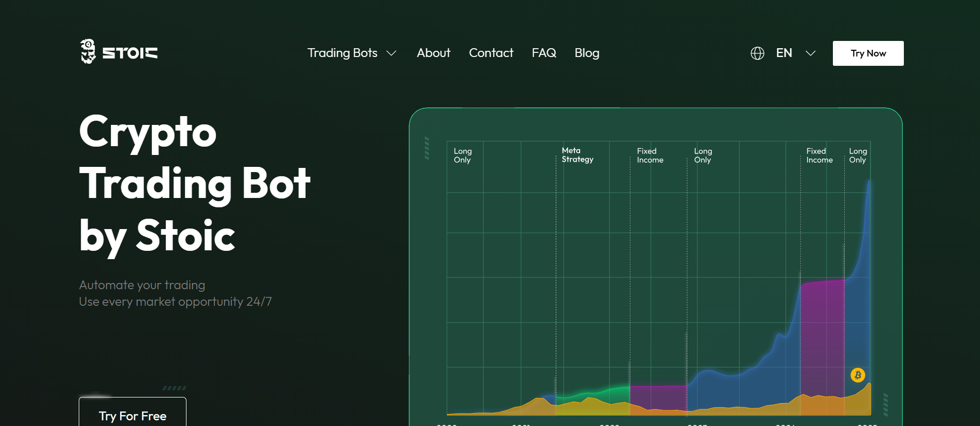
Task: Open the Trading Bots menu
Action: tap(342, 53)
